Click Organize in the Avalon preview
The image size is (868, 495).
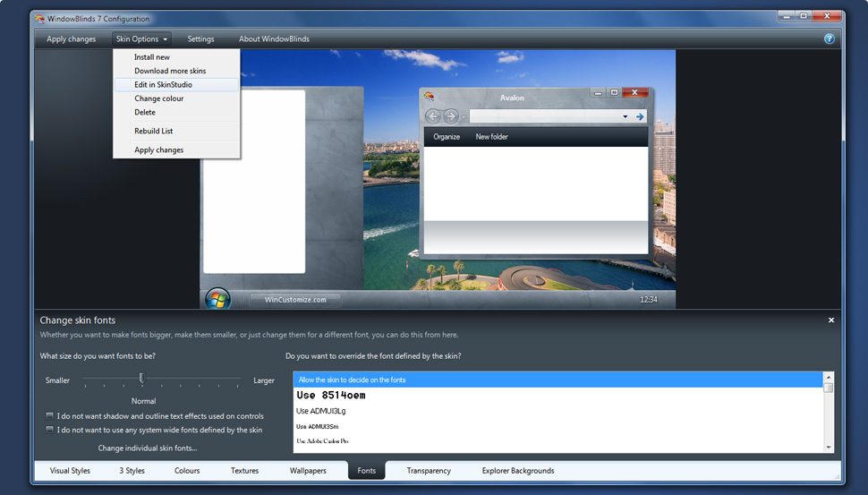click(447, 137)
